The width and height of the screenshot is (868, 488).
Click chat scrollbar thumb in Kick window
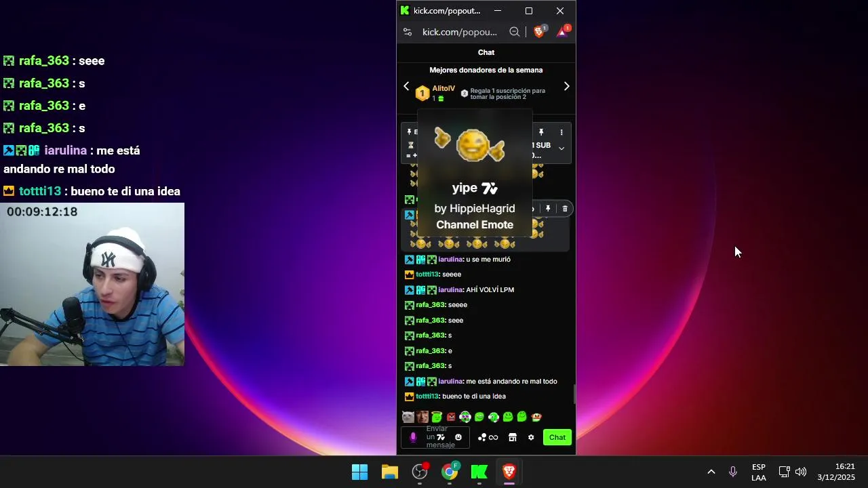click(x=574, y=394)
